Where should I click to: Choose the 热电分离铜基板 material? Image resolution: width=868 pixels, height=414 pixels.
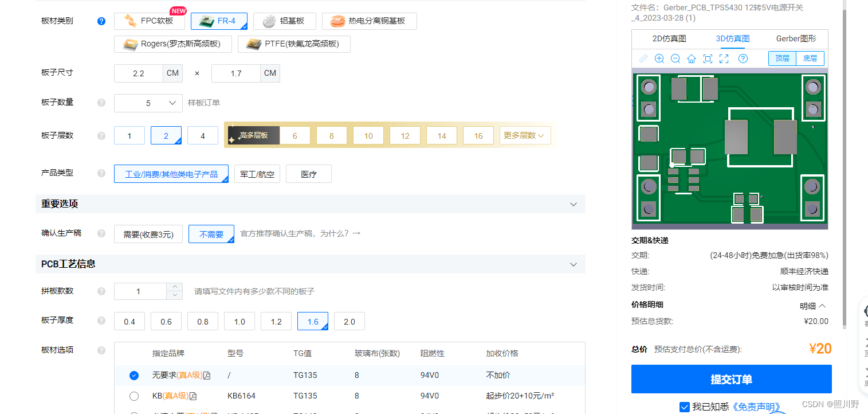[x=370, y=21]
